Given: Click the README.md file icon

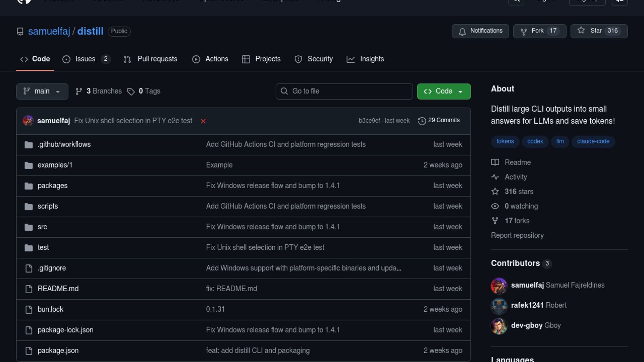Looking at the screenshot, I should tap(29, 289).
